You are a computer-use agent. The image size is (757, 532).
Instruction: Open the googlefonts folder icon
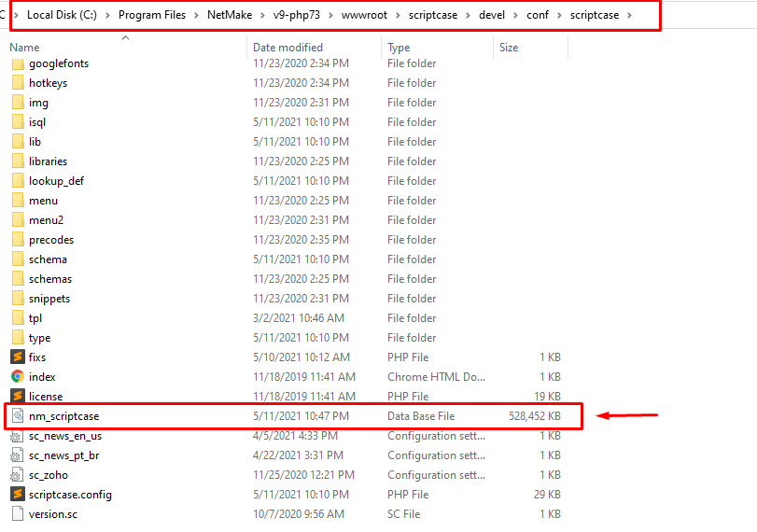18,63
